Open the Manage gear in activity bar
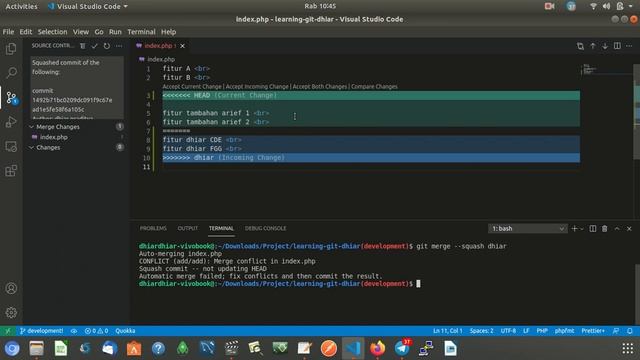The width and height of the screenshot is (640, 360). tap(11, 312)
